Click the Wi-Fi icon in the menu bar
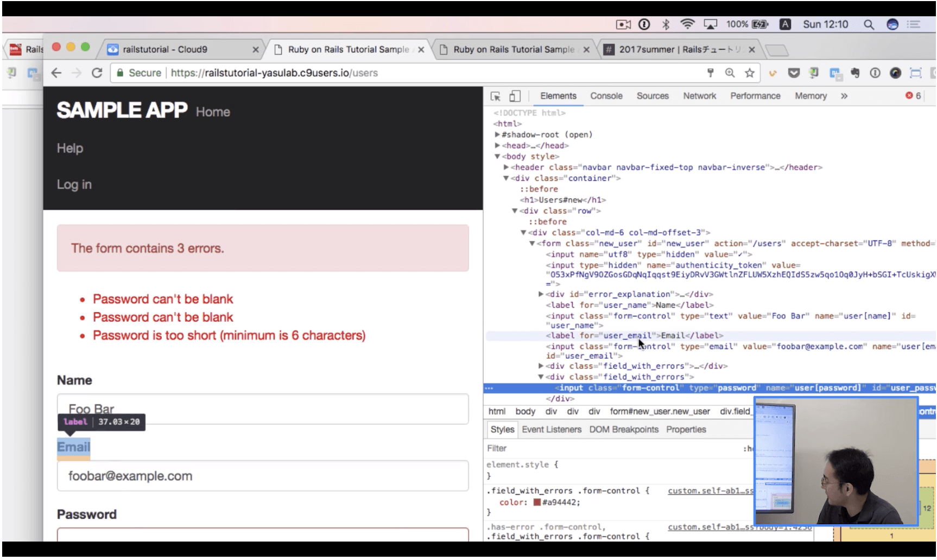 [x=687, y=24]
